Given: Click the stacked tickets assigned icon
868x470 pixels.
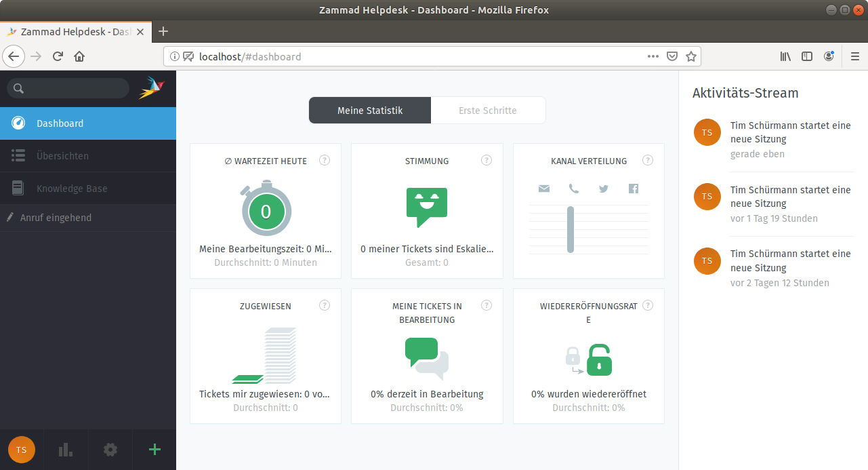Looking at the screenshot, I should coord(266,356).
